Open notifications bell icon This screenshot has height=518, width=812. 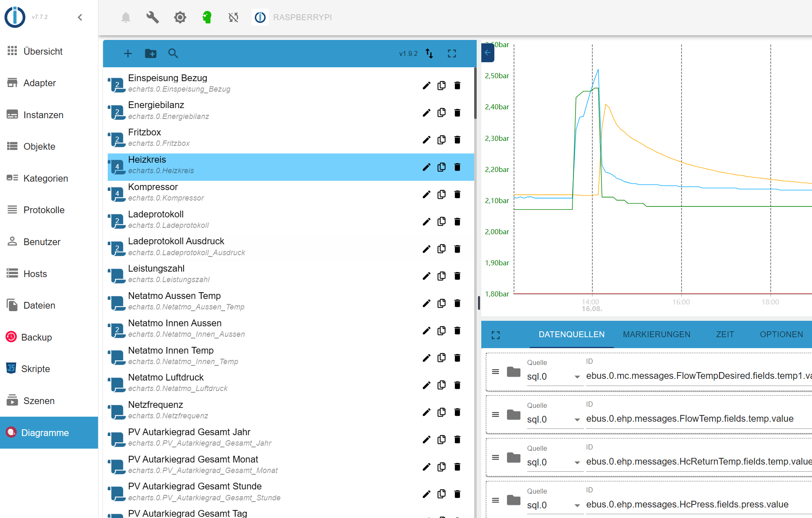coord(126,17)
